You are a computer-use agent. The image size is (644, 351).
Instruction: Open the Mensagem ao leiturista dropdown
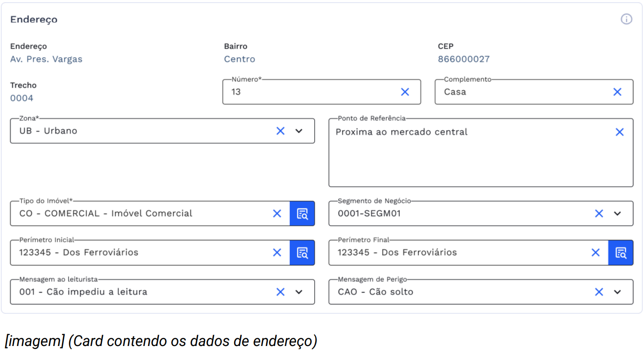coord(299,292)
